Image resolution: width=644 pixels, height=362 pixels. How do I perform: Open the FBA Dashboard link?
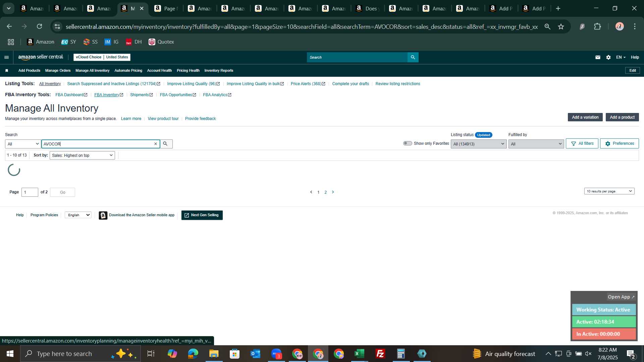click(x=71, y=95)
